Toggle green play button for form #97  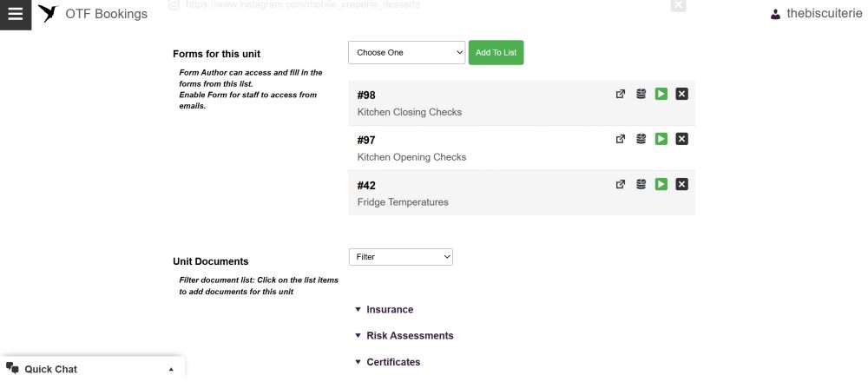pyautogui.click(x=661, y=139)
